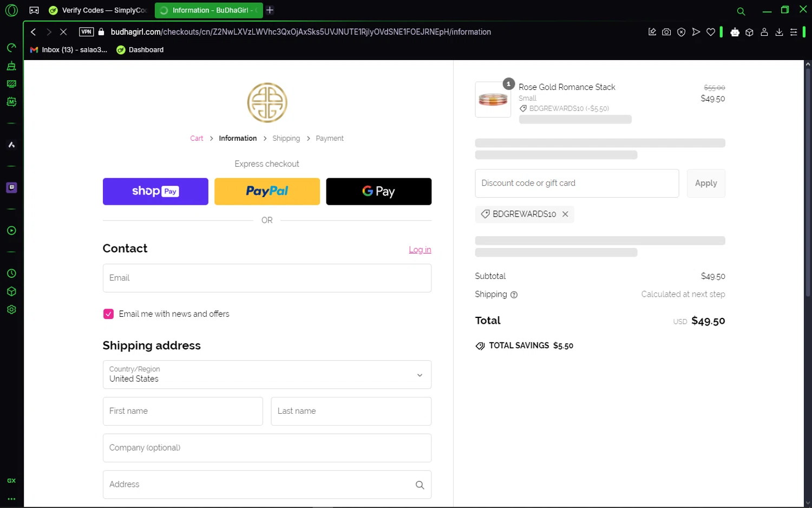
Task: Open a new browser tab
Action: (270, 10)
